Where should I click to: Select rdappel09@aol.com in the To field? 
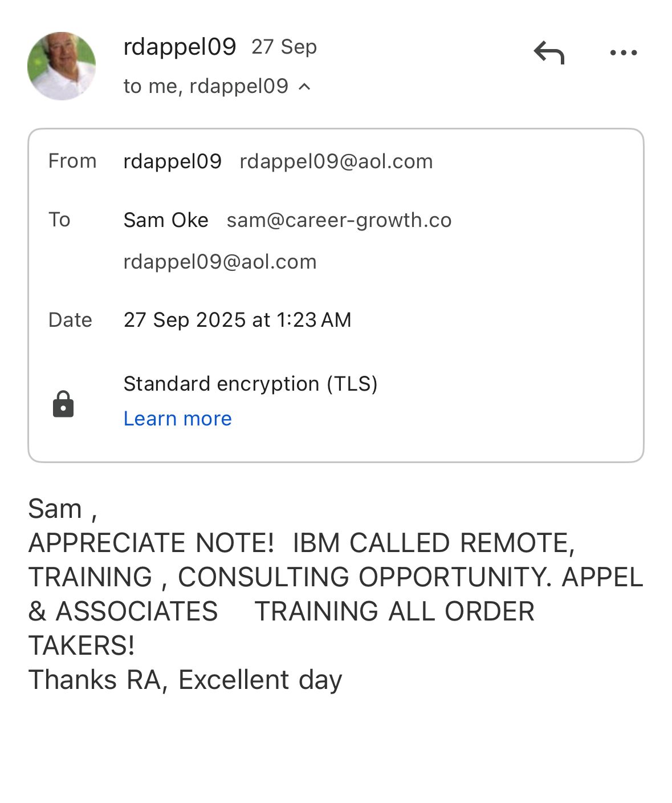[219, 262]
